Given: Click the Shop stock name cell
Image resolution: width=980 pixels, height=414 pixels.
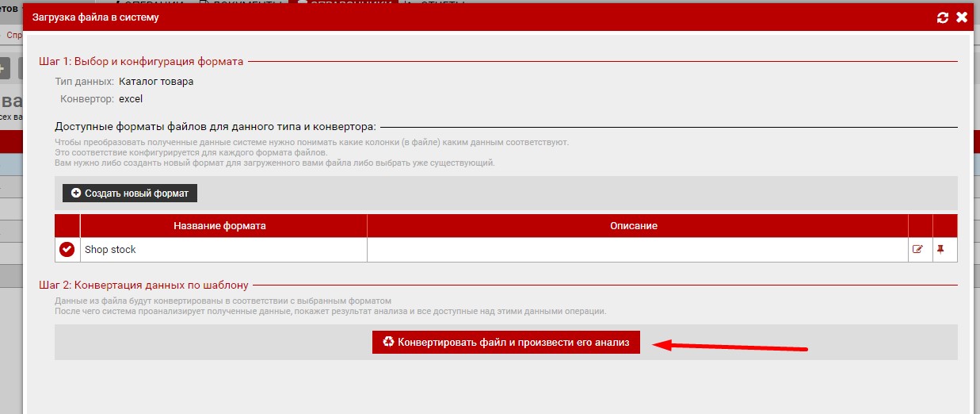Looking at the screenshot, I should click(223, 250).
